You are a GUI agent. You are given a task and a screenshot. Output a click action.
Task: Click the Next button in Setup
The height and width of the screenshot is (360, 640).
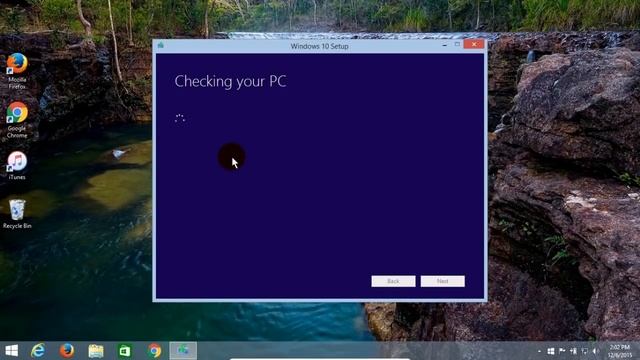(x=442, y=281)
